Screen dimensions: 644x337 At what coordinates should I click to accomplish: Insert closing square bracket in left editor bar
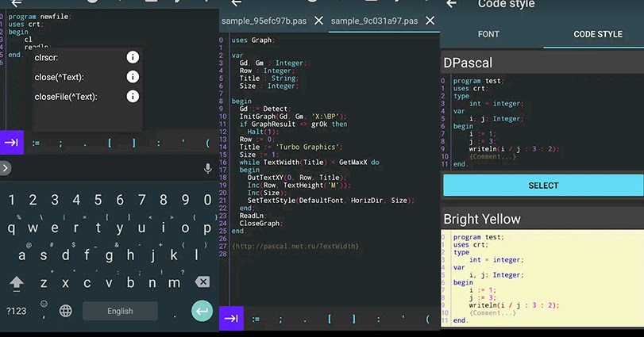pos(133,143)
